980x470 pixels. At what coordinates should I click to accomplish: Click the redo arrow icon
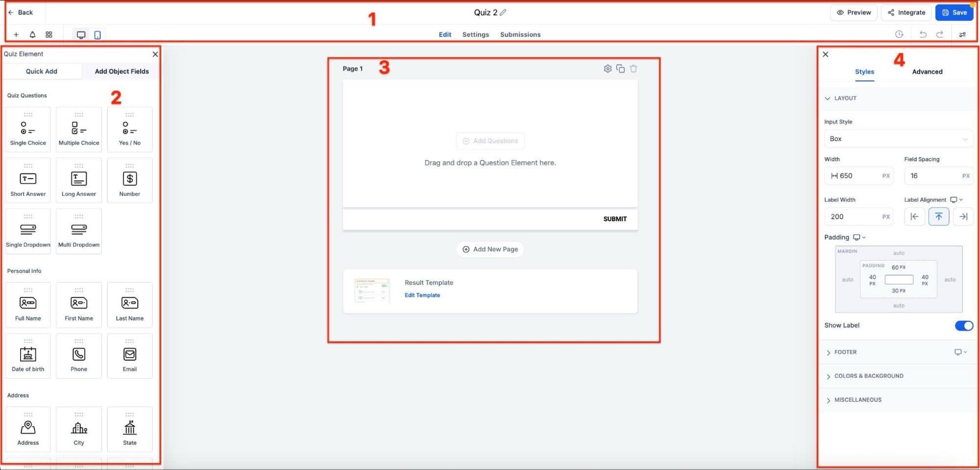[x=940, y=34]
